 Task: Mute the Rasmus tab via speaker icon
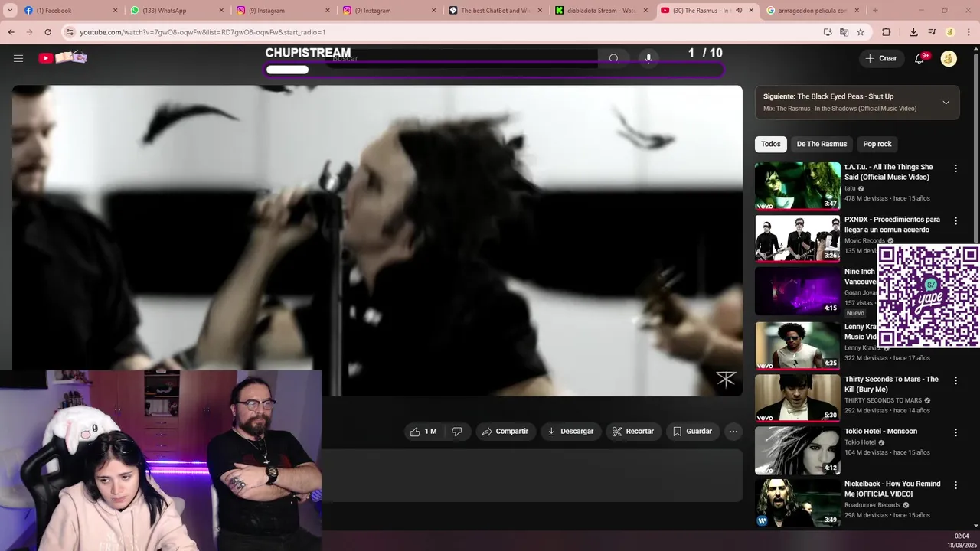(x=739, y=11)
